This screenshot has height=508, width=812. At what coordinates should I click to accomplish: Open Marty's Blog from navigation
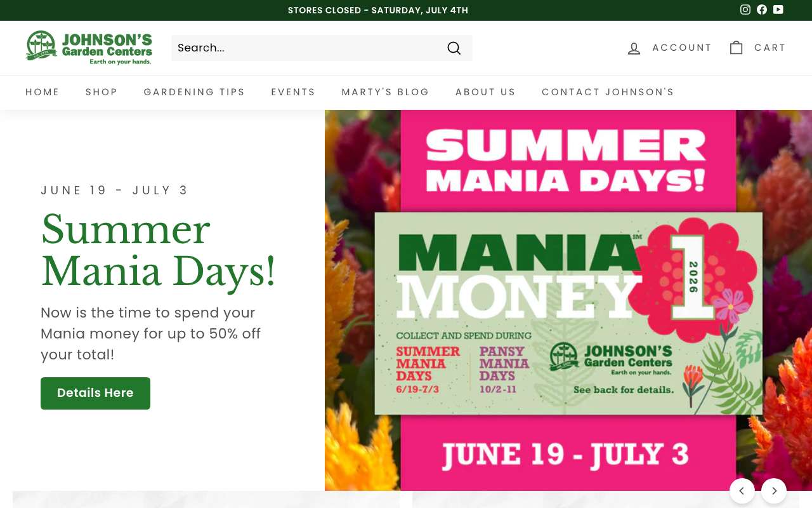click(x=385, y=92)
